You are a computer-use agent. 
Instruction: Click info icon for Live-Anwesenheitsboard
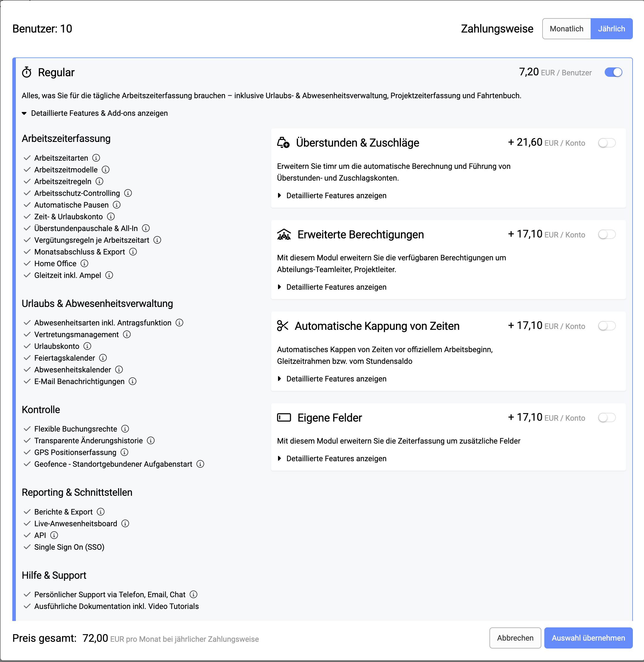pos(125,523)
